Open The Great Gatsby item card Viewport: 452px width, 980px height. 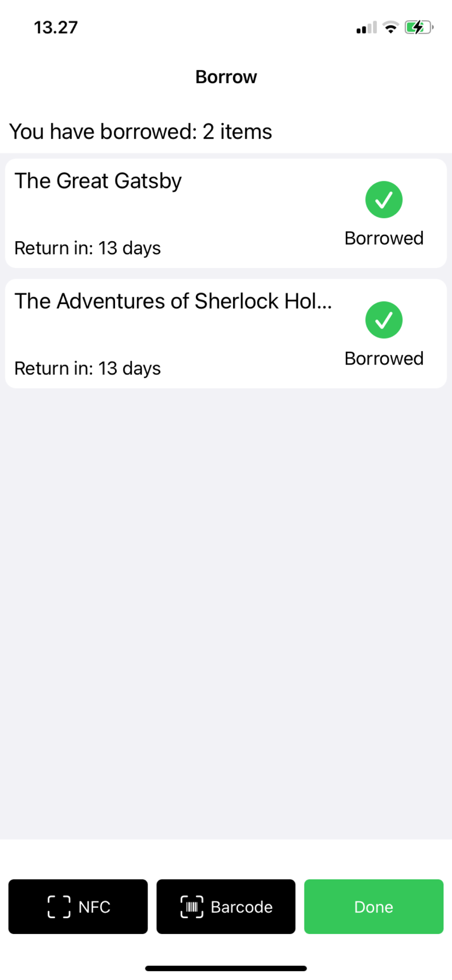click(226, 213)
